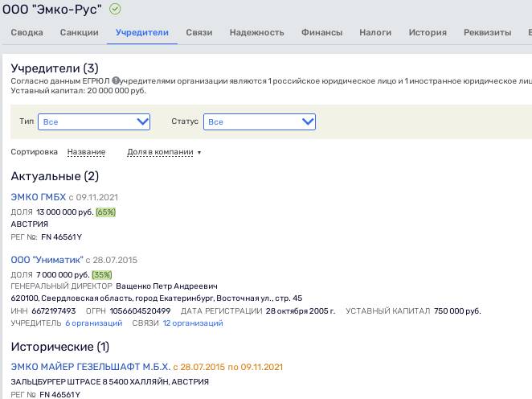Click the Исторические (1) section heading
532x399 pixels.
point(60,347)
